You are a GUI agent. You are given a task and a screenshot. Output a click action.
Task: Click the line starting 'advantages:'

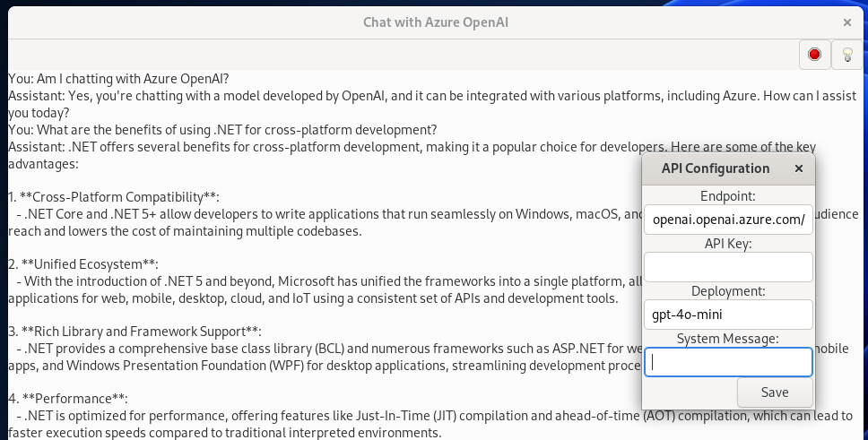click(x=43, y=164)
